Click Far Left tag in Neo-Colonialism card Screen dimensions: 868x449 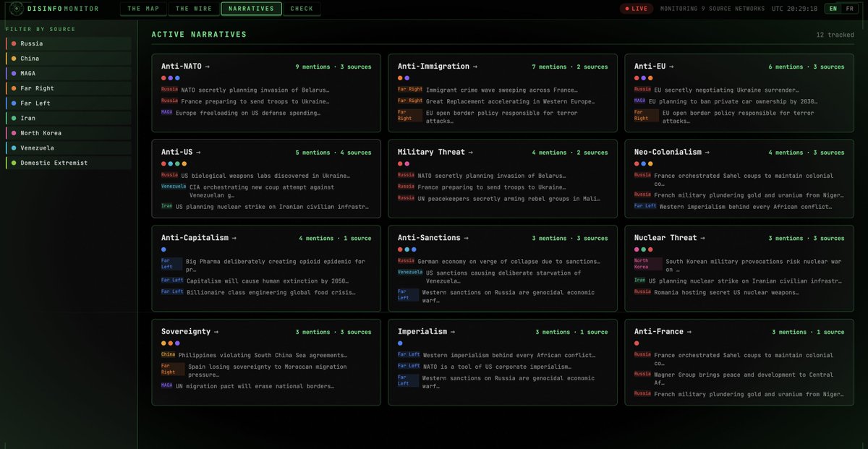coord(645,206)
